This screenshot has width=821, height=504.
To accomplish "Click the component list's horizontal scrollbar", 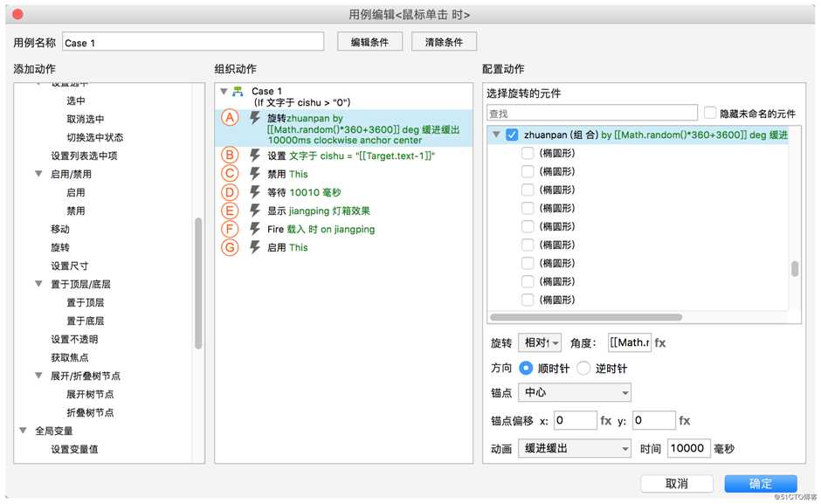I will pos(585,317).
